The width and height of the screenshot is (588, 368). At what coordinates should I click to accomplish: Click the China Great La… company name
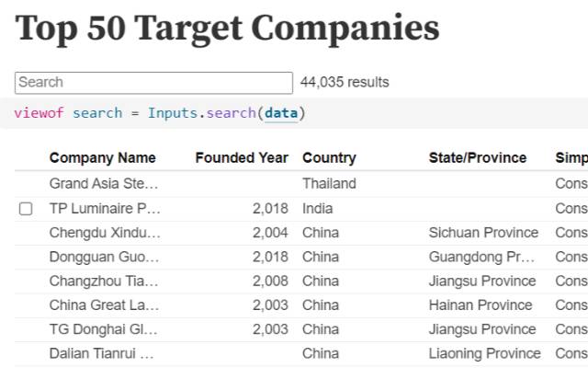tap(104, 305)
